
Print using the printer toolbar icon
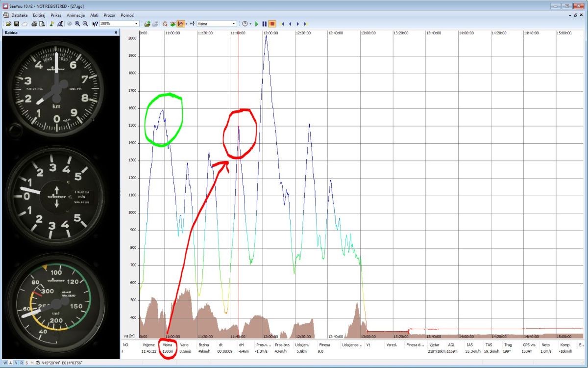click(x=34, y=24)
